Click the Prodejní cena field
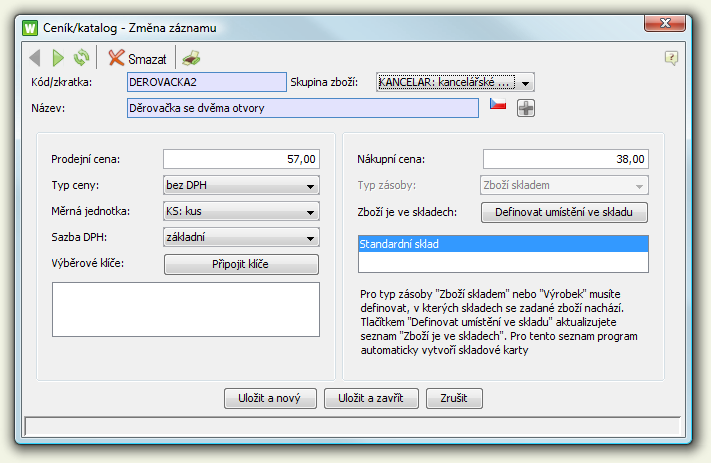Viewport: 711px width, 463px height. pos(241,159)
